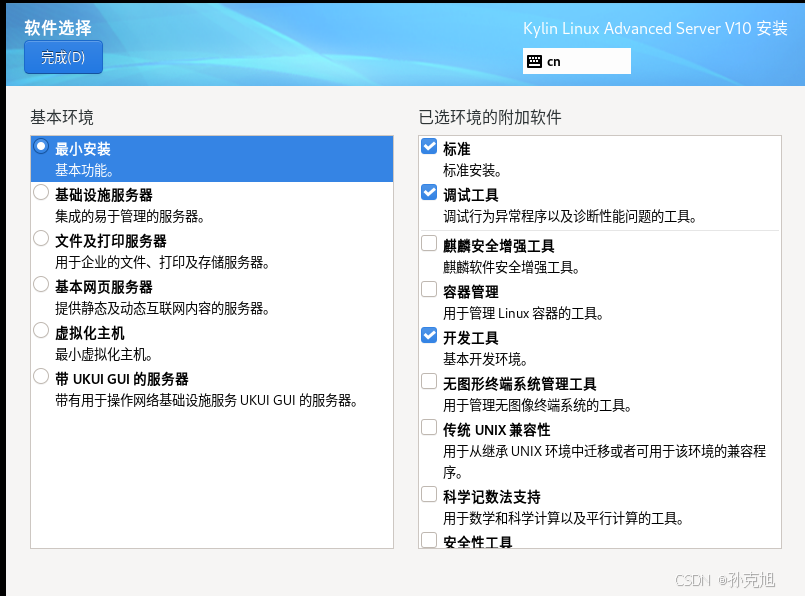Click 用于管理 Linux 容器的工具。 description

[x=524, y=313]
